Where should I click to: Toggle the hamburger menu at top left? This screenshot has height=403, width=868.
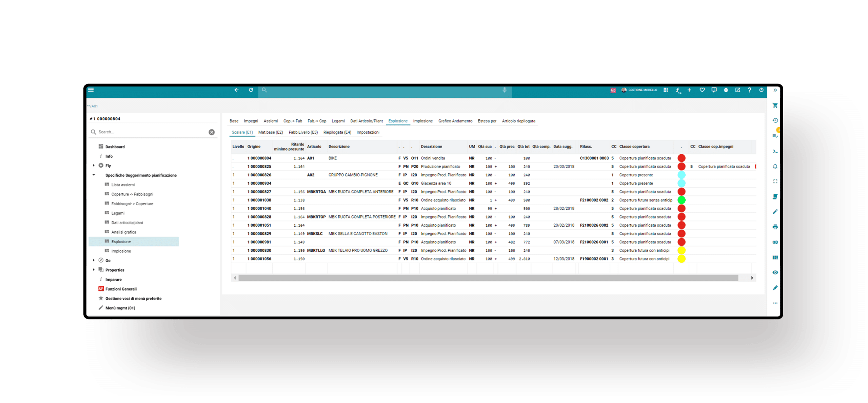[91, 90]
